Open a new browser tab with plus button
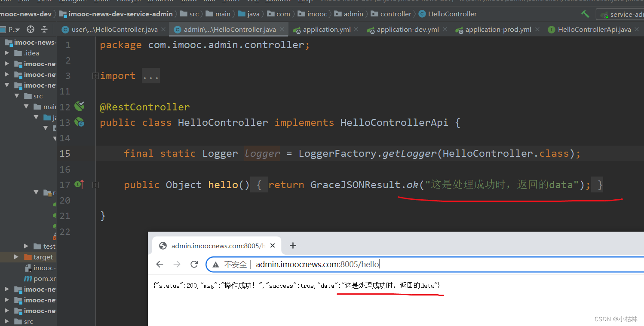Image resolution: width=644 pixels, height=326 pixels. 293,246
